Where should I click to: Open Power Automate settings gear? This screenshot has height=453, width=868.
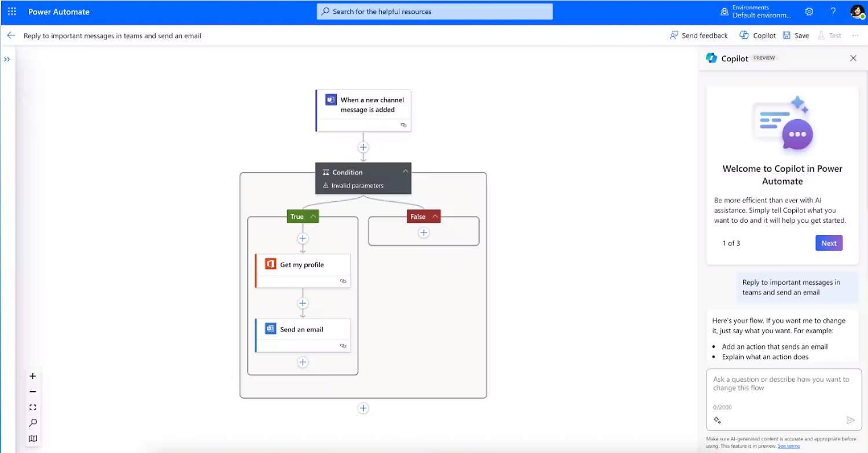click(x=808, y=11)
